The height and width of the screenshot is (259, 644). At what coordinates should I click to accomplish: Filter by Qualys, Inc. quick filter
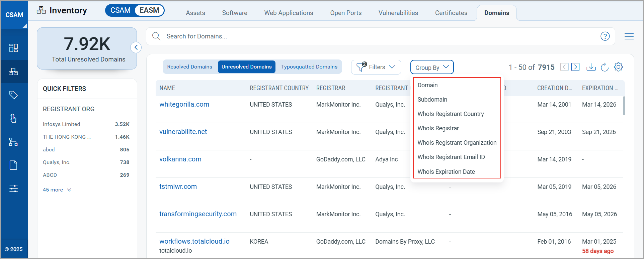point(86,162)
